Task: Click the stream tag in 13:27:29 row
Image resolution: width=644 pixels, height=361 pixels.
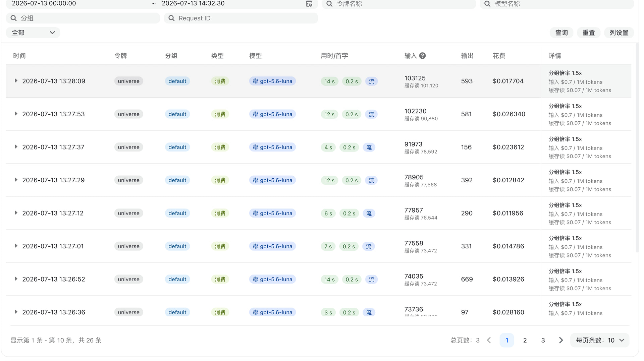Action: point(371,180)
